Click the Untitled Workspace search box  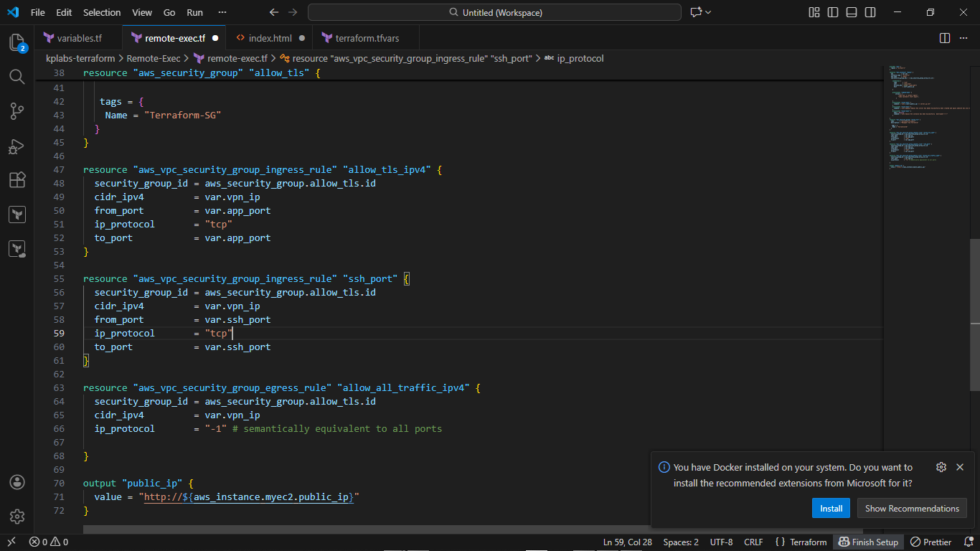tap(494, 12)
